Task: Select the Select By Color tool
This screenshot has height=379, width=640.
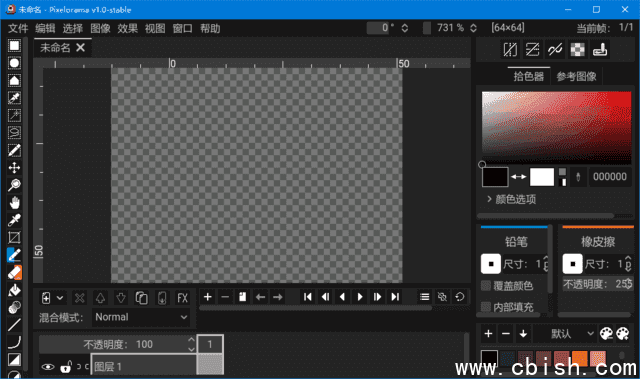Action: pyautogui.click(x=14, y=98)
